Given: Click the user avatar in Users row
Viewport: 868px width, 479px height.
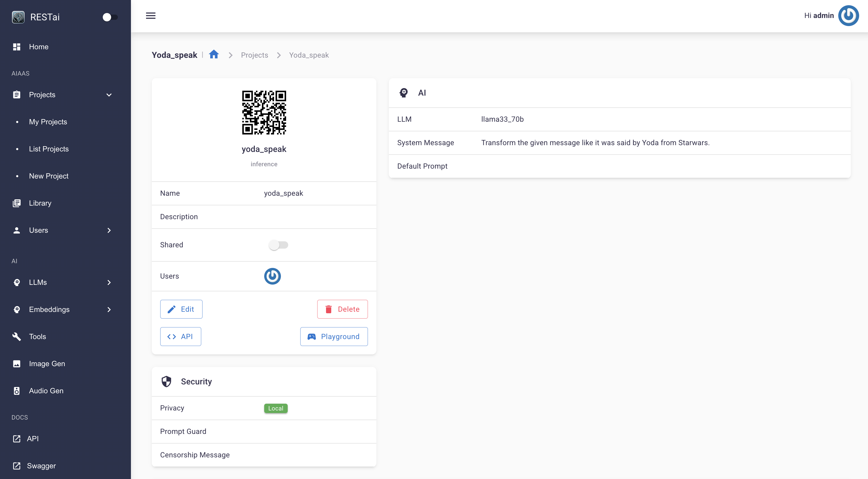Looking at the screenshot, I should [x=272, y=276].
